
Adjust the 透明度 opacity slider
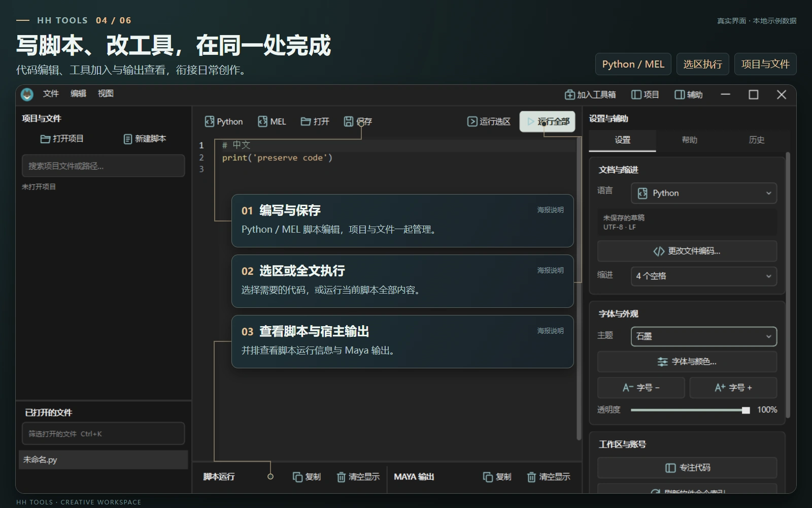(x=690, y=410)
